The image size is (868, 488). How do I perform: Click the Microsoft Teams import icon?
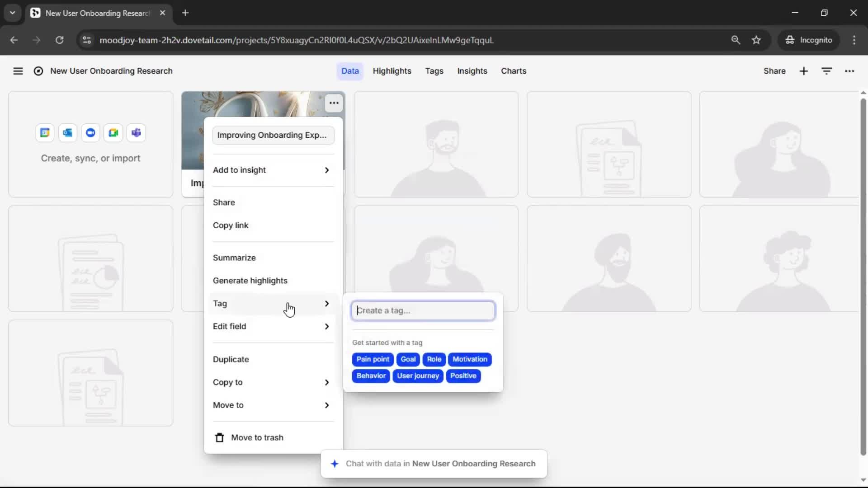point(136,133)
